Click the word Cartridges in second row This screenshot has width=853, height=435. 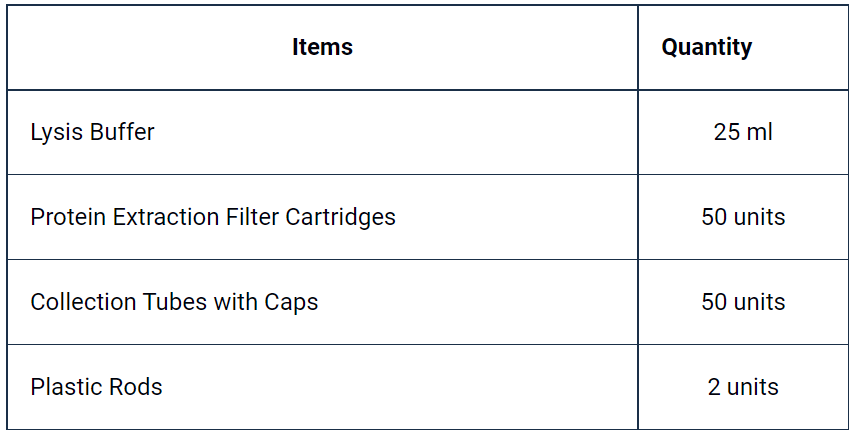click(340, 218)
